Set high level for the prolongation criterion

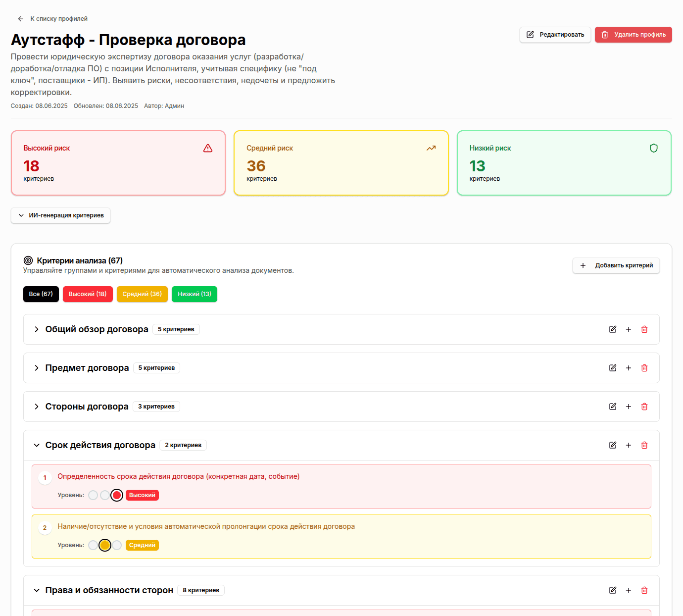coord(117,545)
